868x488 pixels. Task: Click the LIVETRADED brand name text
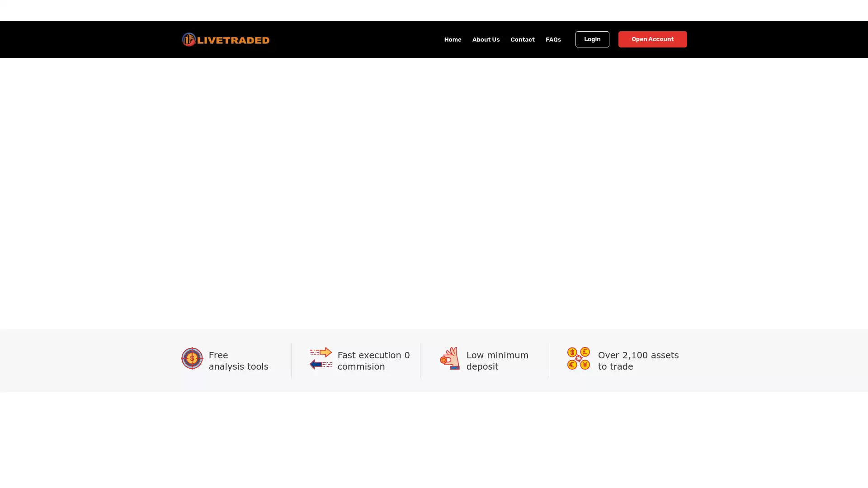tap(233, 40)
